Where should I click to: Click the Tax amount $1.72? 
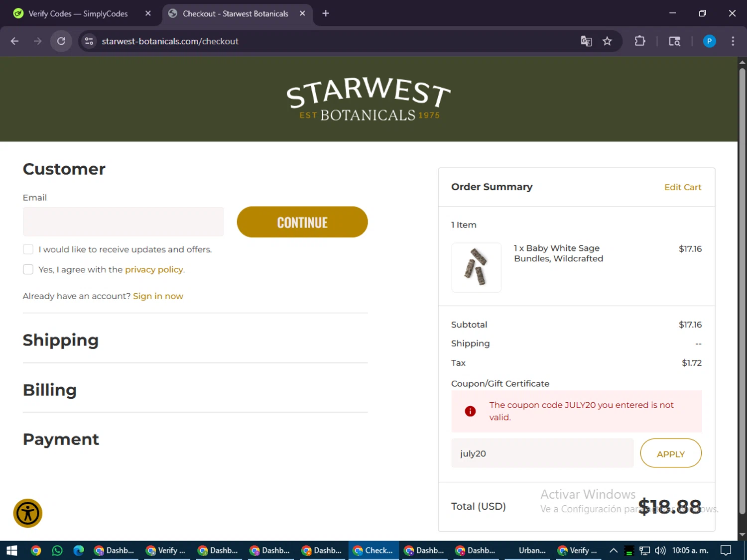(x=692, y=363)
